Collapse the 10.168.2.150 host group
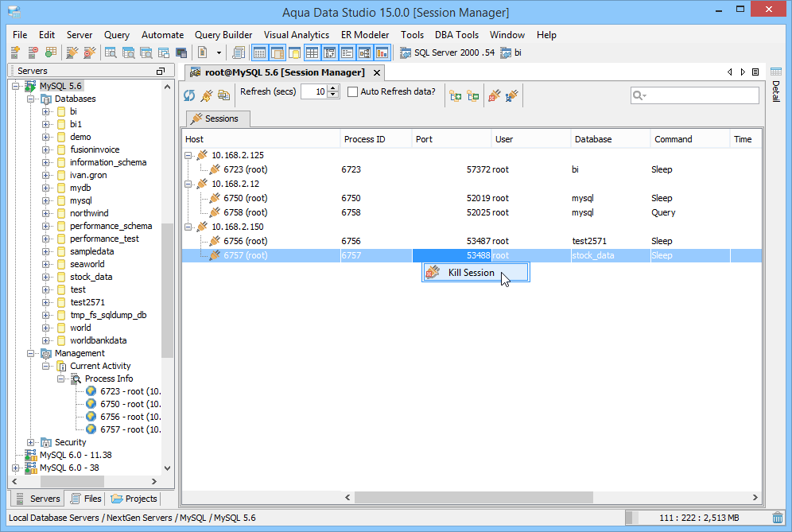 click(x=188, y=227)
